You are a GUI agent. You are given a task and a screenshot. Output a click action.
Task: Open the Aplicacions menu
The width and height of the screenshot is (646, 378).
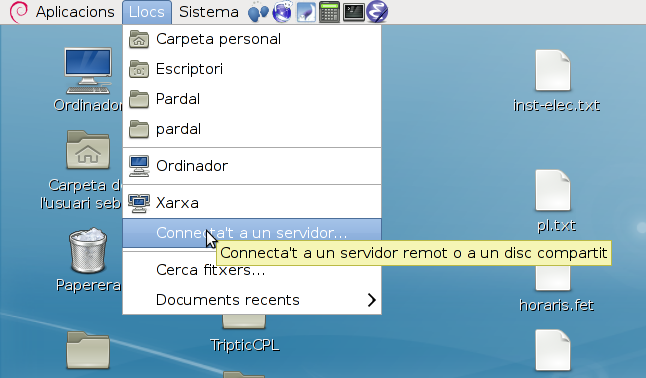75,12
